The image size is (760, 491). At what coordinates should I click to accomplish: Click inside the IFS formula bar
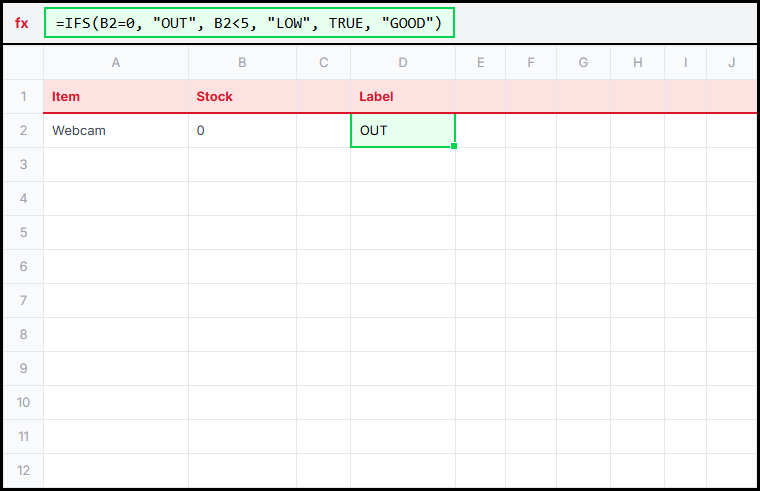(249, 23)
